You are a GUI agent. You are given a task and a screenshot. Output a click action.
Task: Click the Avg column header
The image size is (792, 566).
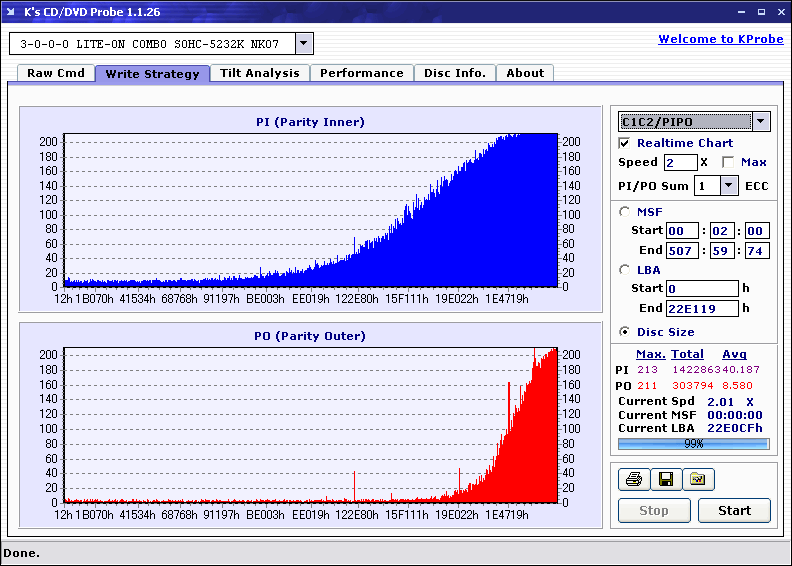coord(734,354)
